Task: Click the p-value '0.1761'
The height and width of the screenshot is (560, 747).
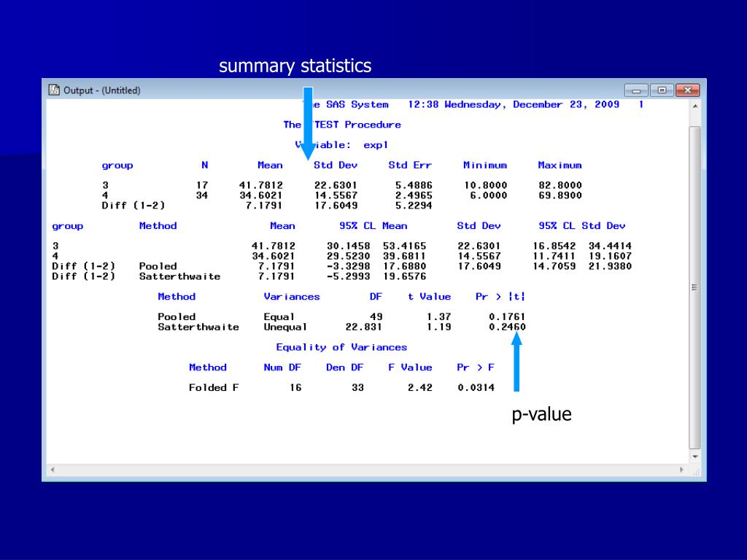Action: coord(507,316)
